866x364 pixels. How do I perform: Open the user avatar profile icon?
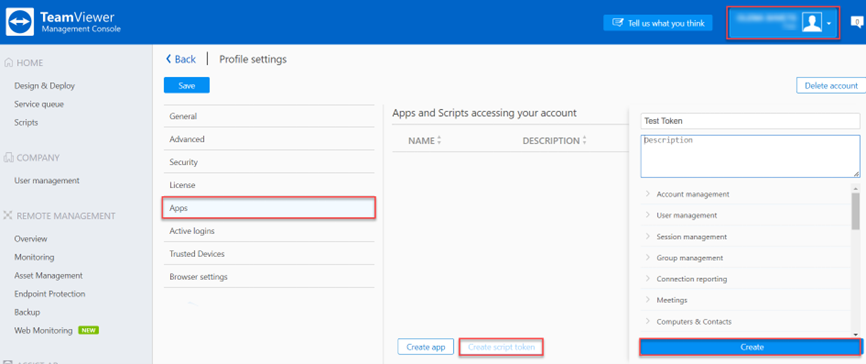[812, 23]
